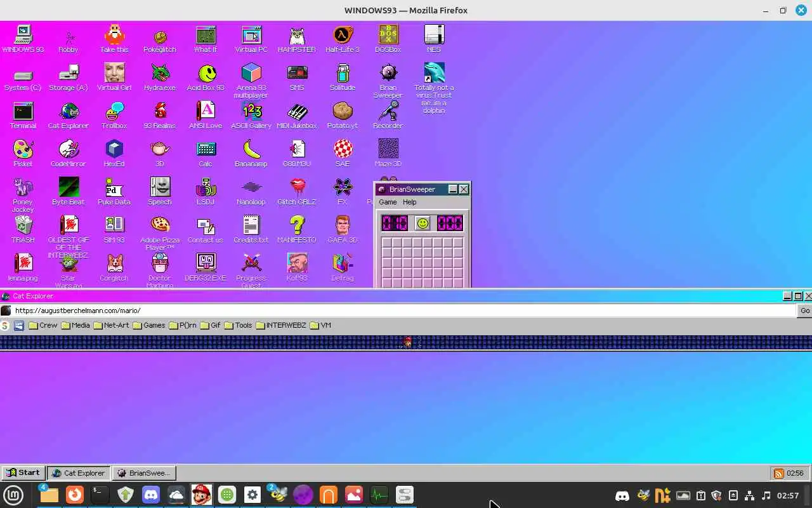Click the Mario character in Cat Explorer page
812x508 pixels.
click(x=408, y=343)
